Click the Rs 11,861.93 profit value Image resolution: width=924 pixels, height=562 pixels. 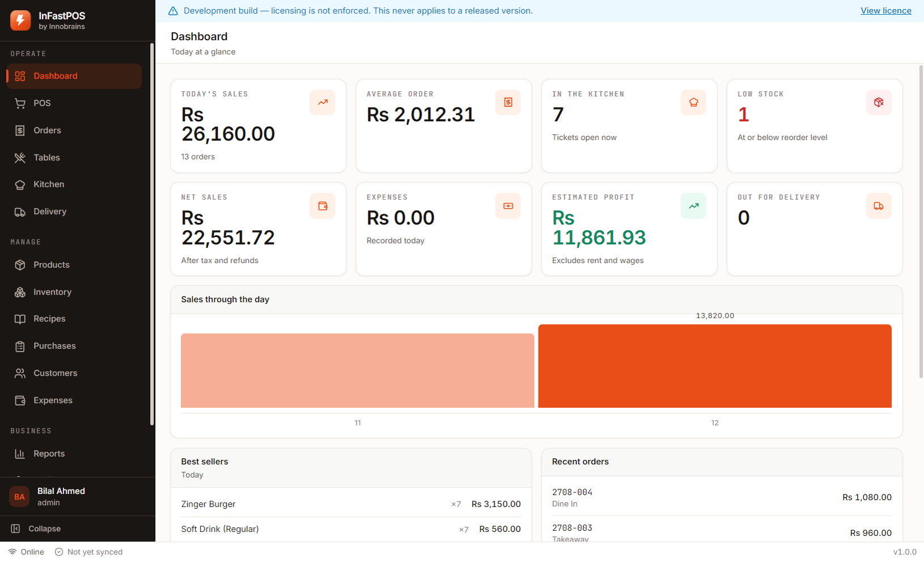click(x=599, y=227)
